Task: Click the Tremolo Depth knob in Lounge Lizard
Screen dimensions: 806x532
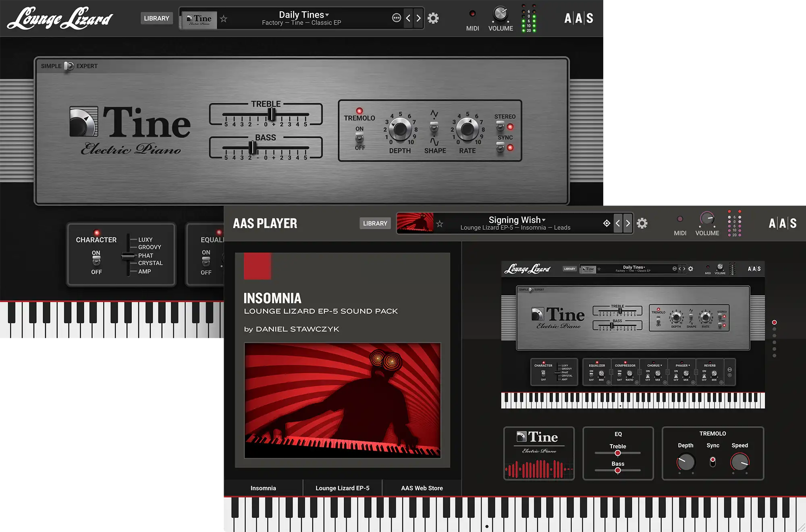Action: pyautogui.click(x=400, y=129)
